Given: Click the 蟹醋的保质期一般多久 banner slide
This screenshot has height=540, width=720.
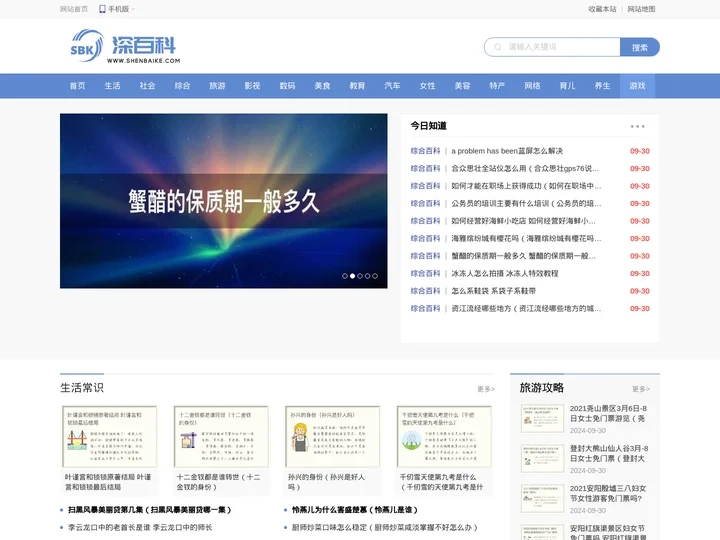Looking at the screenshot, I should click(x=224, y=201).
